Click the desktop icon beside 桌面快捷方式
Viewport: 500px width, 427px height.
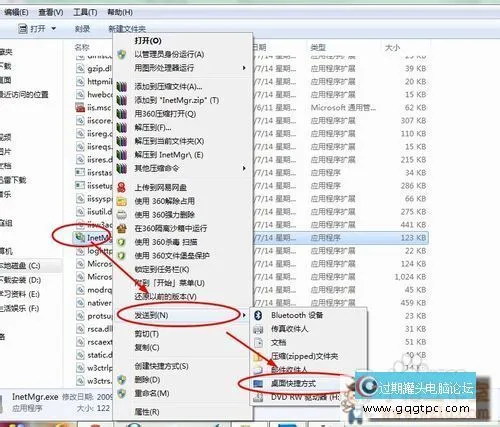(258, 384)
